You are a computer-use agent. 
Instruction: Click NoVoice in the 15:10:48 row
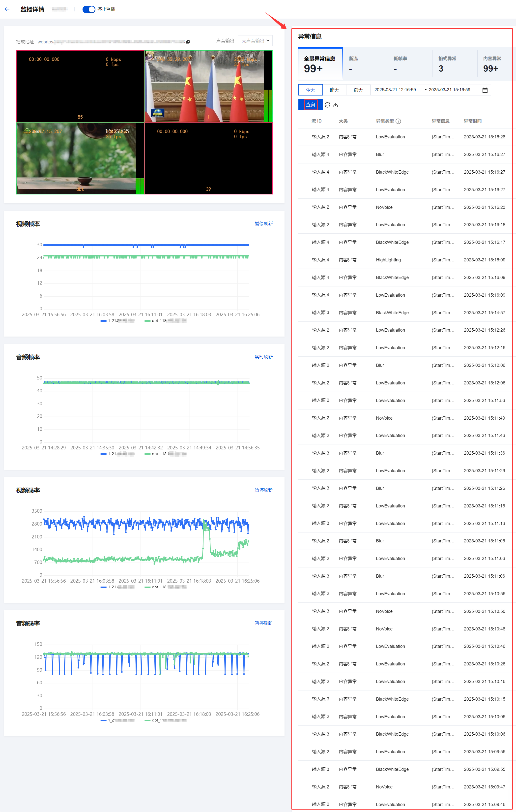point(384,629)
